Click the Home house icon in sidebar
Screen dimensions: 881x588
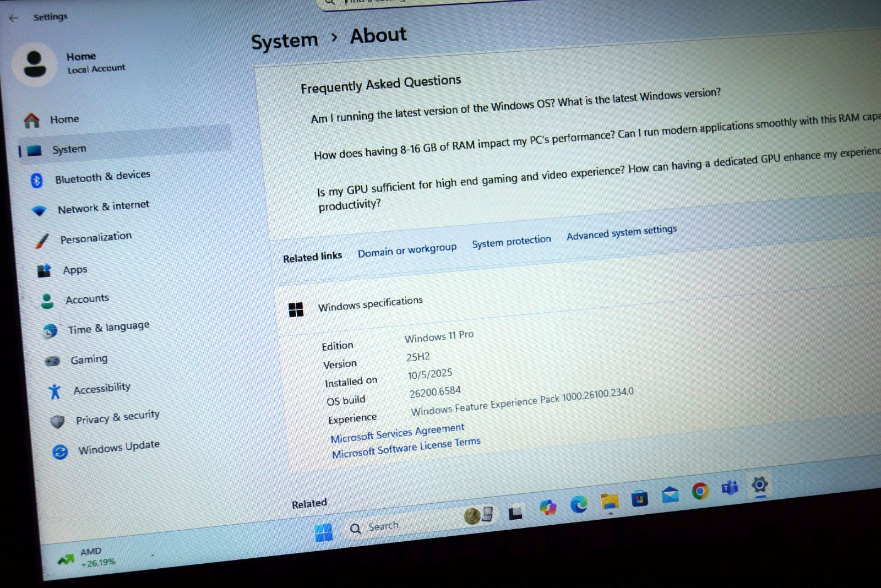click(x=32, y=121)
